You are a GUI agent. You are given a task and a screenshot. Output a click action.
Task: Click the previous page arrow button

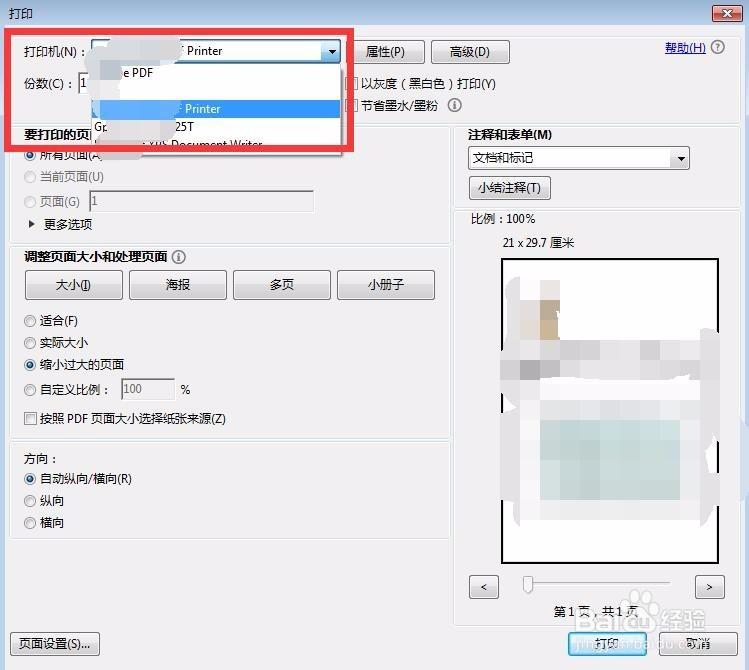[x=484, y=587]
